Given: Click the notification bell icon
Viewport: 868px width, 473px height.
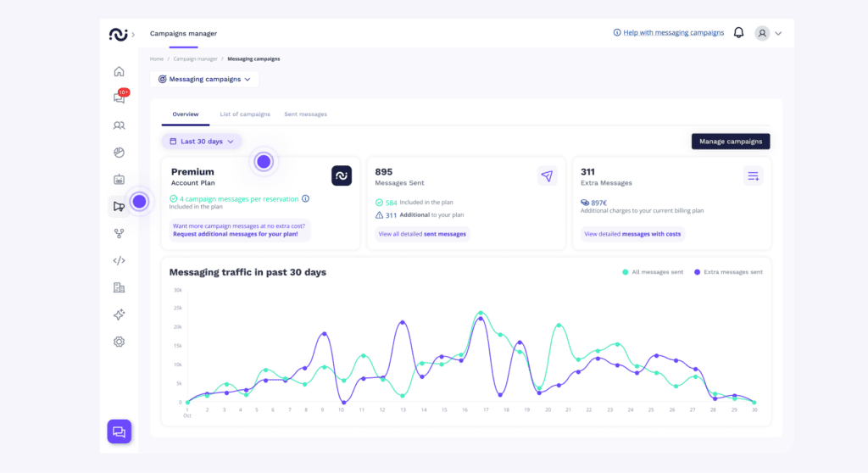Looking at the screenshot, I should click(738, 33).
